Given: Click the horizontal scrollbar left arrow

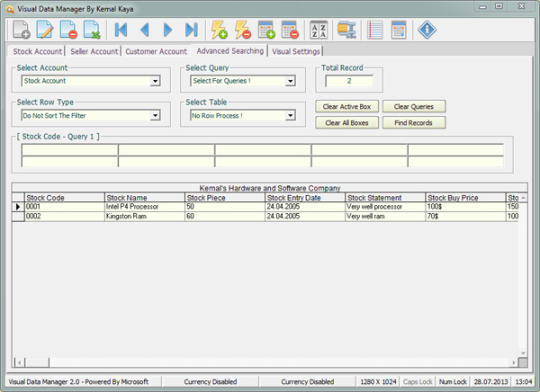Looking at the screenshot, I should pyautogui.click(x=19, y=362).
